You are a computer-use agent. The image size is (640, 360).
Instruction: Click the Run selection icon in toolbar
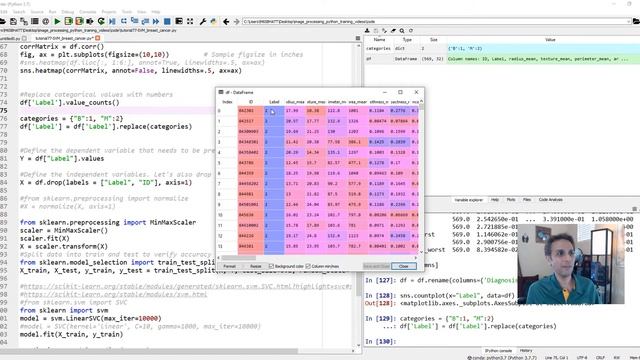tap(90, 21)
